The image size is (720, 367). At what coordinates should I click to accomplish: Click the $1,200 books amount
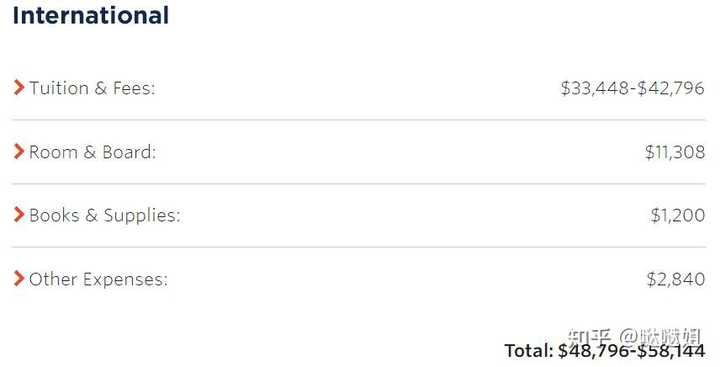678,215
